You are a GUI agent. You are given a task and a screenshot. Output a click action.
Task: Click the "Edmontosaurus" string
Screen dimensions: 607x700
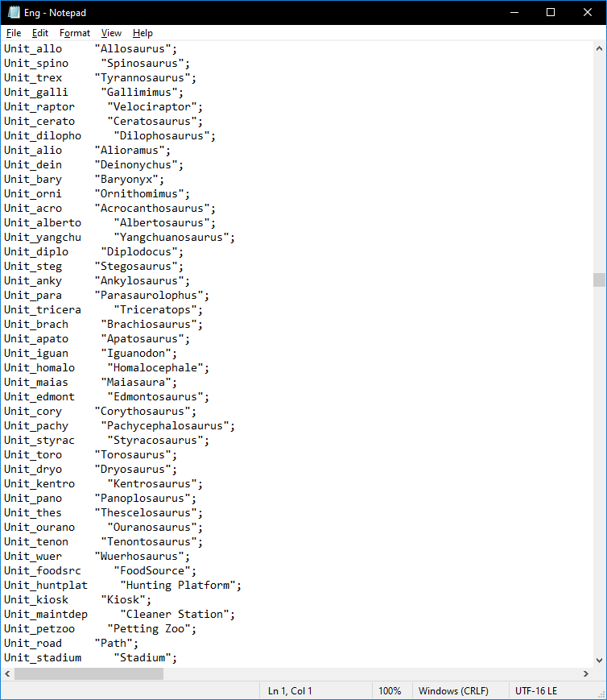point(158,397)
